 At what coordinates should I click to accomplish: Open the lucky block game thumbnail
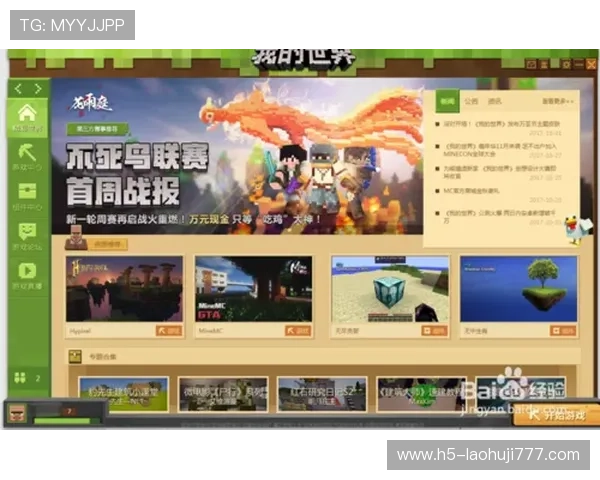(390, 289)
